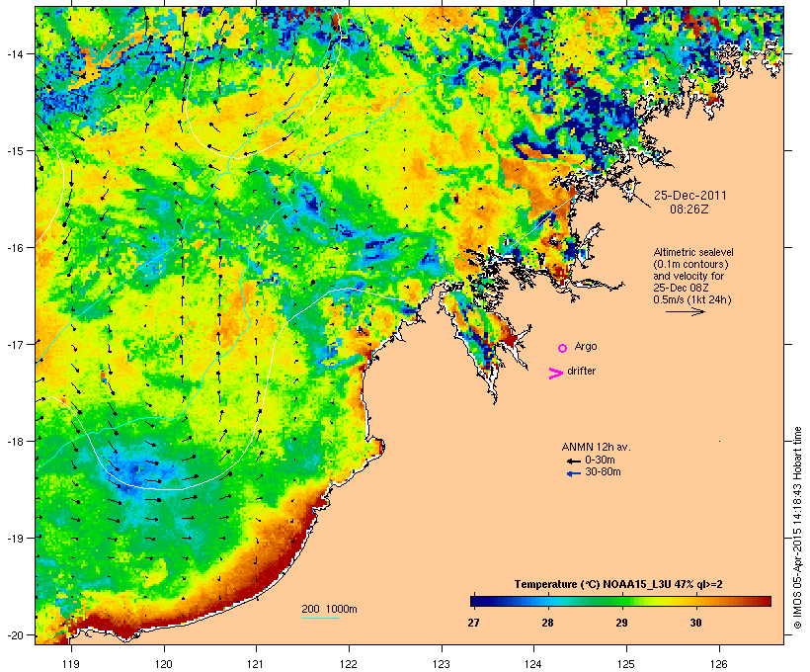Image resolution: width=810 pixels, height=672 pixels.
Task: Click the '30-80m' depth label
Action: [x=603, y=472]
